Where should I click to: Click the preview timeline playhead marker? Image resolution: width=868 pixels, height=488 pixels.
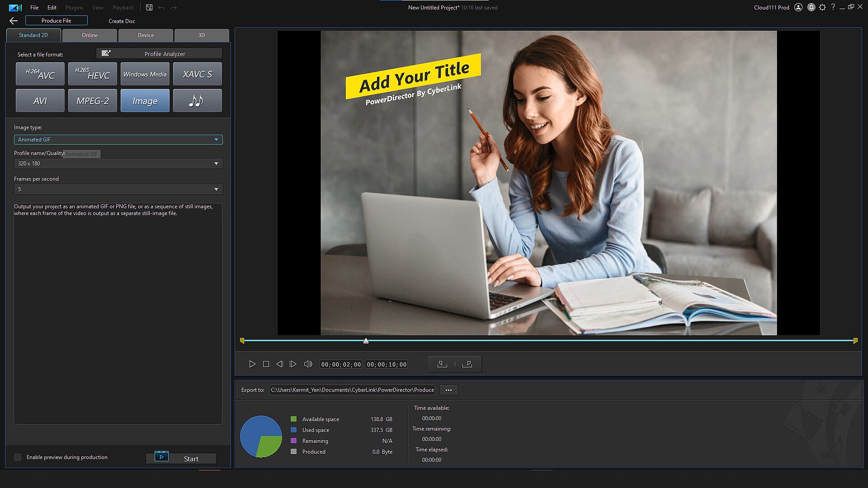click(x=366, y=341)
